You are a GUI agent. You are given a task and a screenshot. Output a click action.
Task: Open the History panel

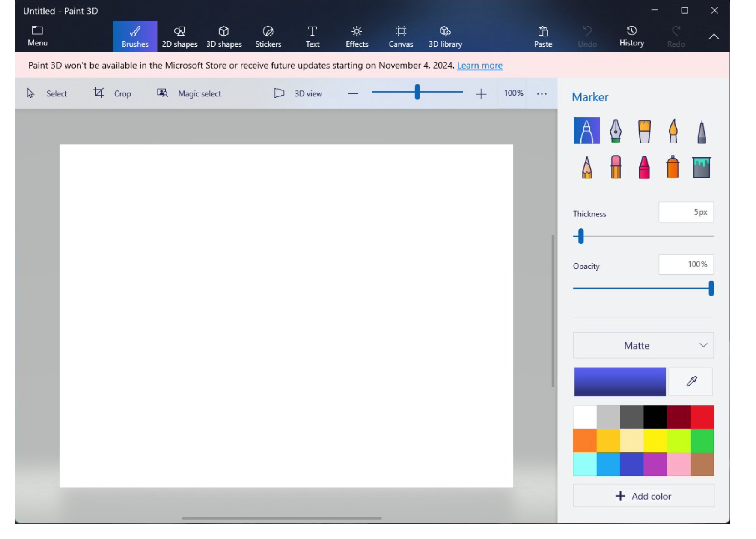point(631,36)
